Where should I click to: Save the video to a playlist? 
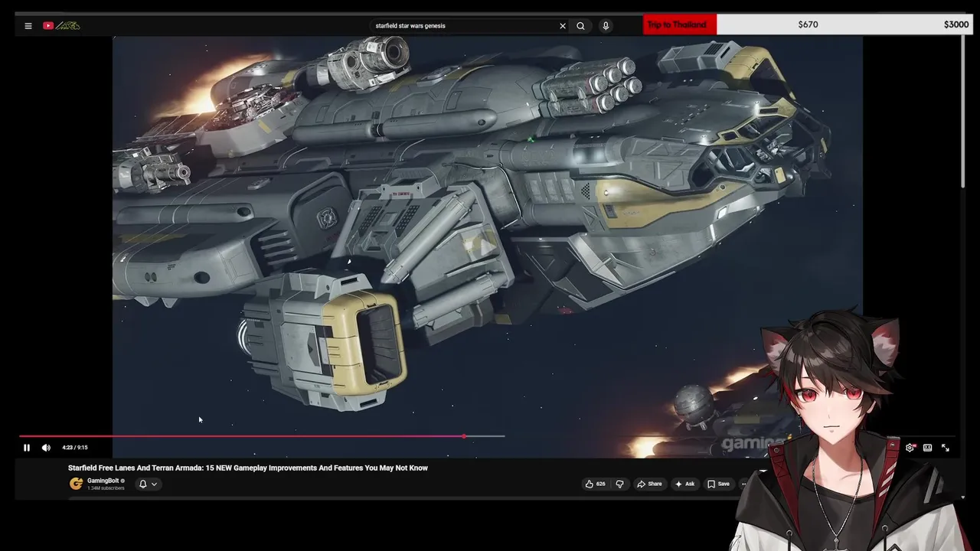(x=718, y=484)
